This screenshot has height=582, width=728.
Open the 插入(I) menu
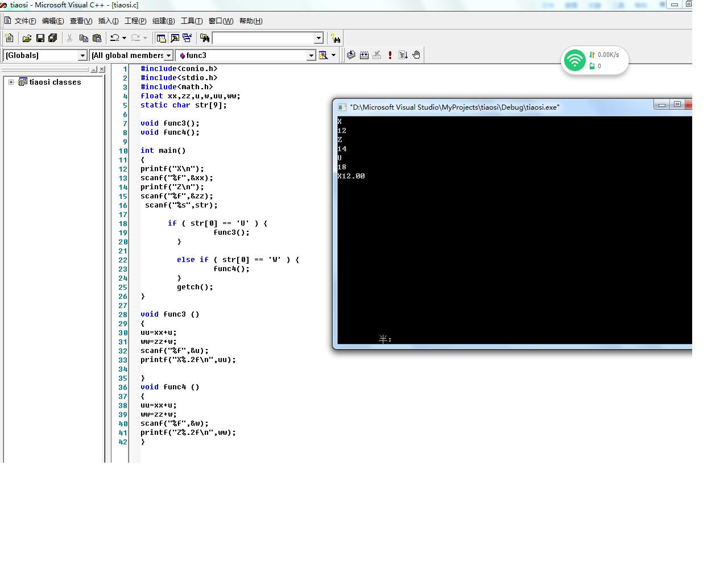(108, 21)
